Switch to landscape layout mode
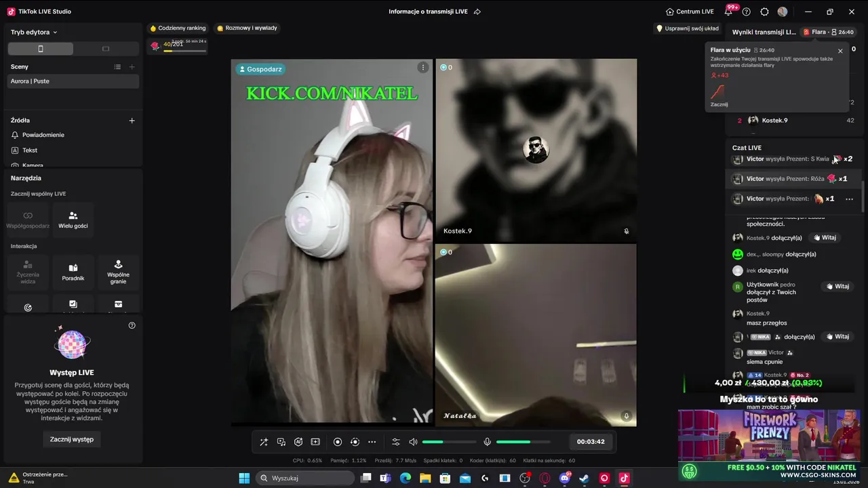Viewport: 868px width, 488px height. (106, 49)
